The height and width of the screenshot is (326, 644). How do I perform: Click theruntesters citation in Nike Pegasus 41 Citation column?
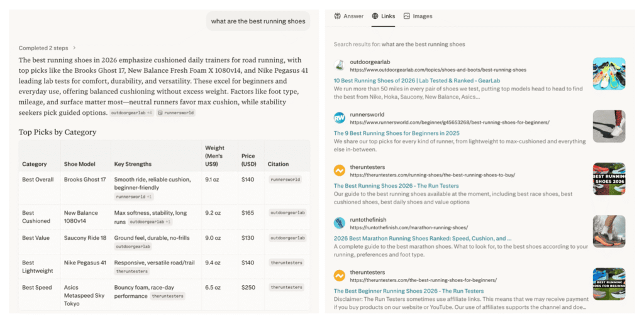point(287,263)
